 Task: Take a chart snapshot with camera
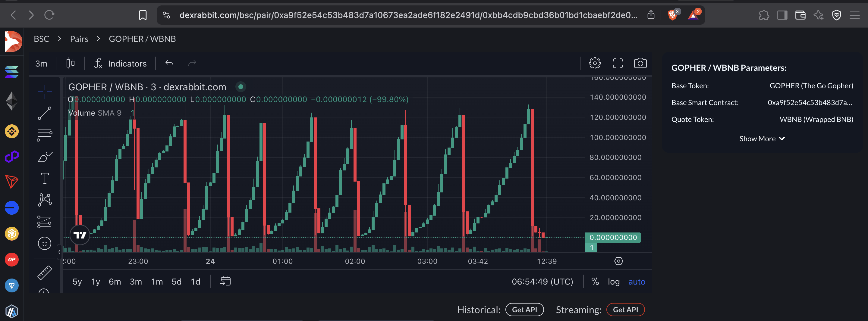tap(640, 63)
